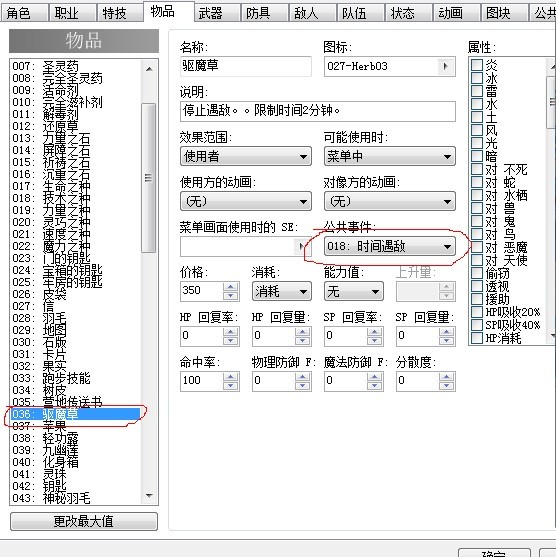Screen dimensions: 556x557
Task: Select item 043: 神秘羽毛
Action: 75,498
